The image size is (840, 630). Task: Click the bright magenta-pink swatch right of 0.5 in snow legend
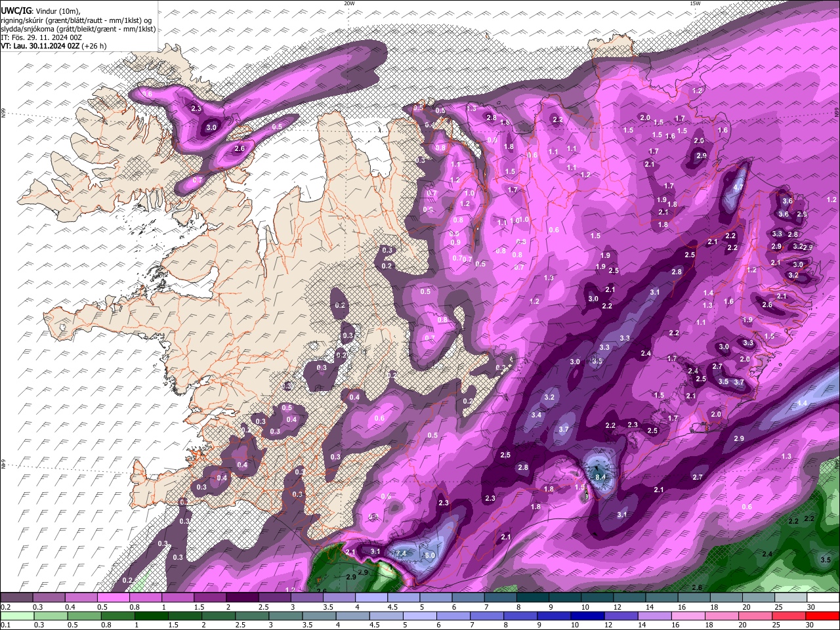(x=113, y=598)
